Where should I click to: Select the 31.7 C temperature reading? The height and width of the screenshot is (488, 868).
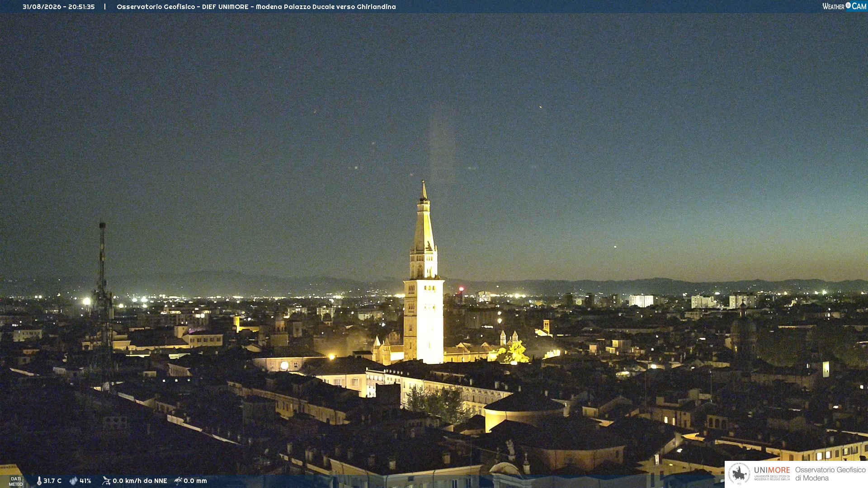tap(52, 481)
